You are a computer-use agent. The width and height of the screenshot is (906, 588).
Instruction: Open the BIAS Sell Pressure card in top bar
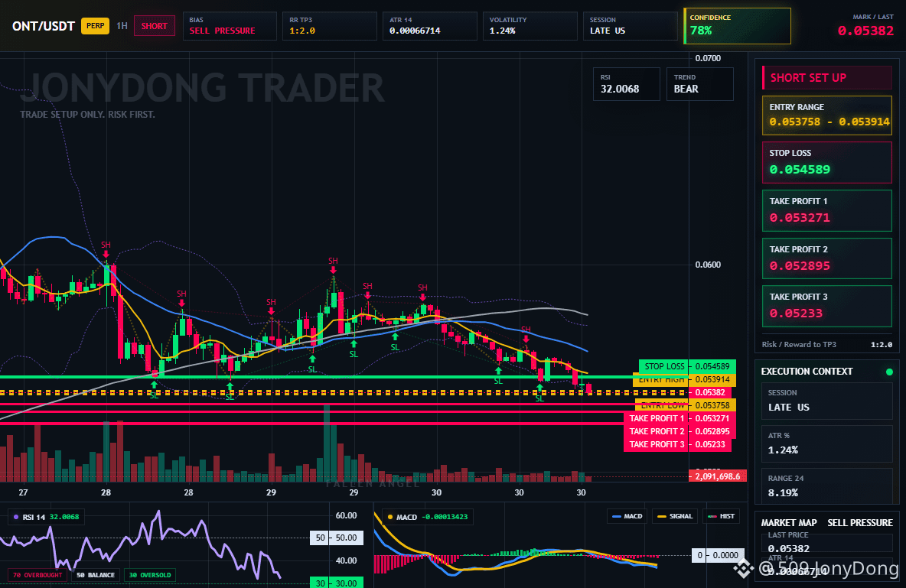[230, 26]
